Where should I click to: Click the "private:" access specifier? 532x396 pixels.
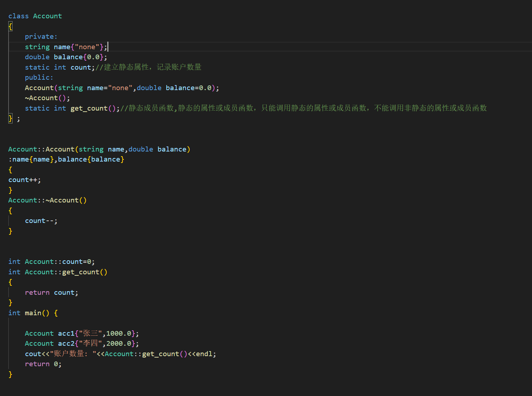[x=41, y=37]
